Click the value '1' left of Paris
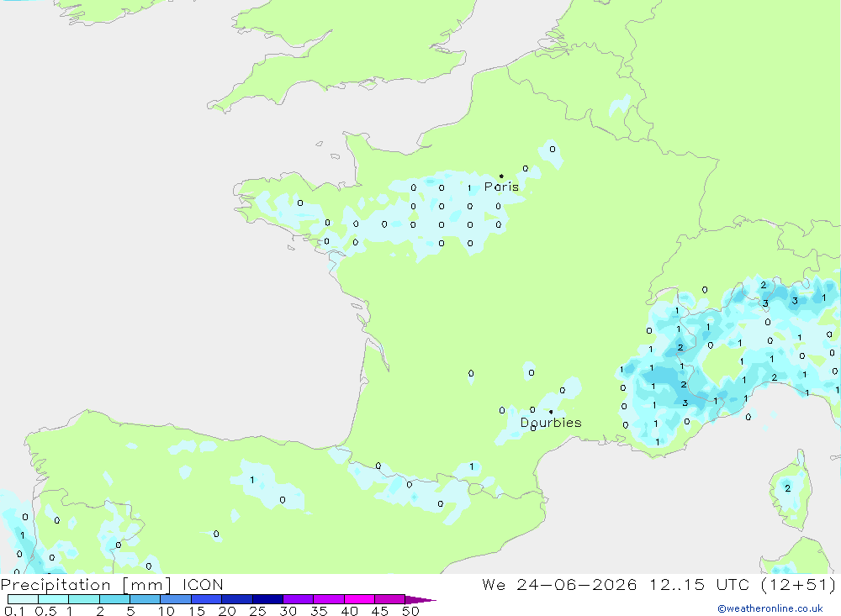The height and width of the screenshot is (616, 841). [x=469, y=188]
